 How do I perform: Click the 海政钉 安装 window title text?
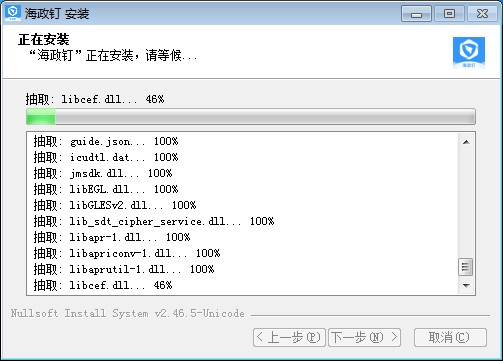(x=57, y=14)
